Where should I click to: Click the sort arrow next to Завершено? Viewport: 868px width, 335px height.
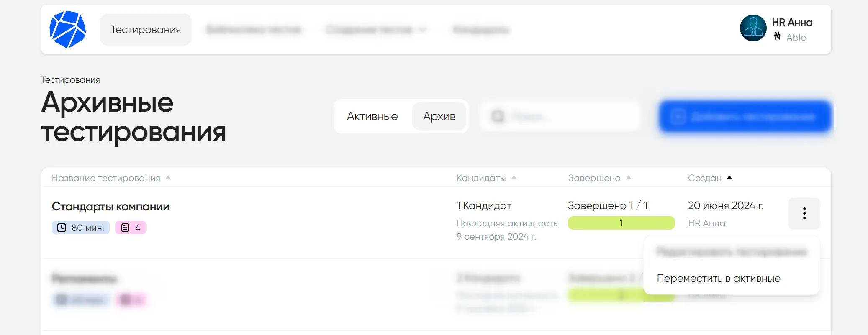tap(628, 177)
